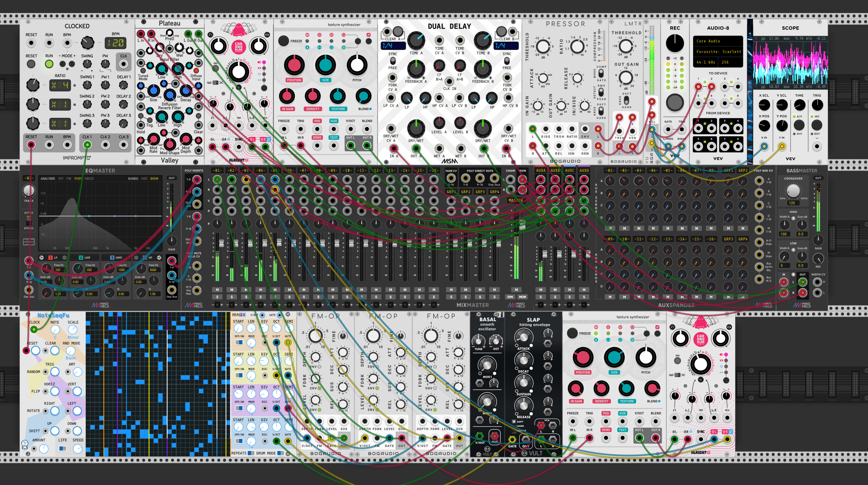Click the HF band shelf-shape icon in EQMaster

159,258
